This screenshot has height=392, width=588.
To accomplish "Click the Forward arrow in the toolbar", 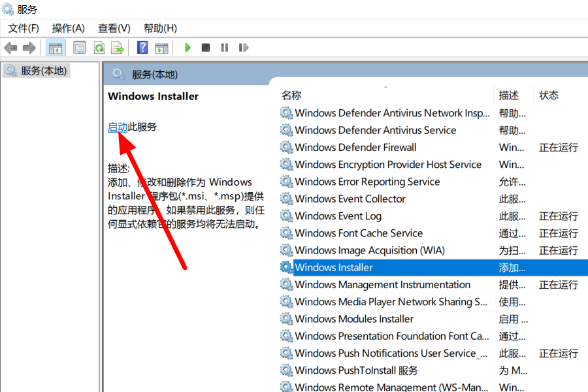I will (29, 48).
